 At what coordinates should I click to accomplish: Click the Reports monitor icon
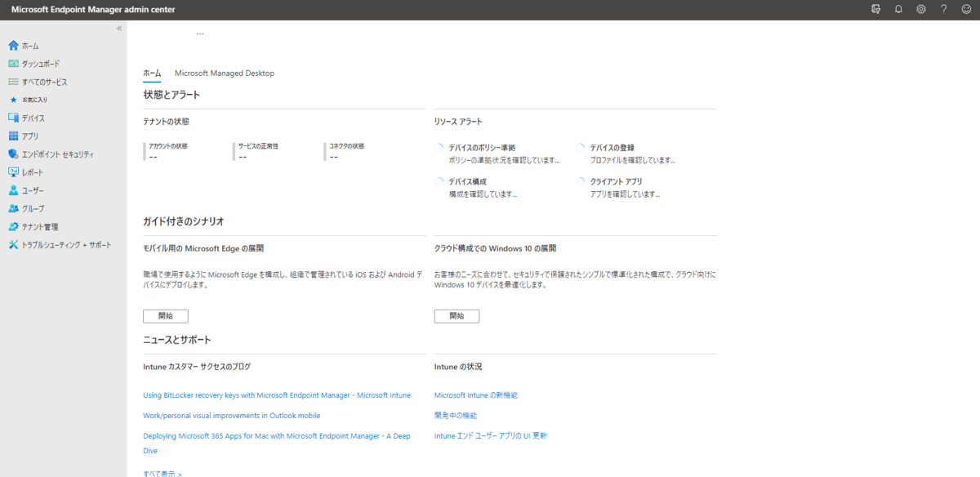pos(13,172)
